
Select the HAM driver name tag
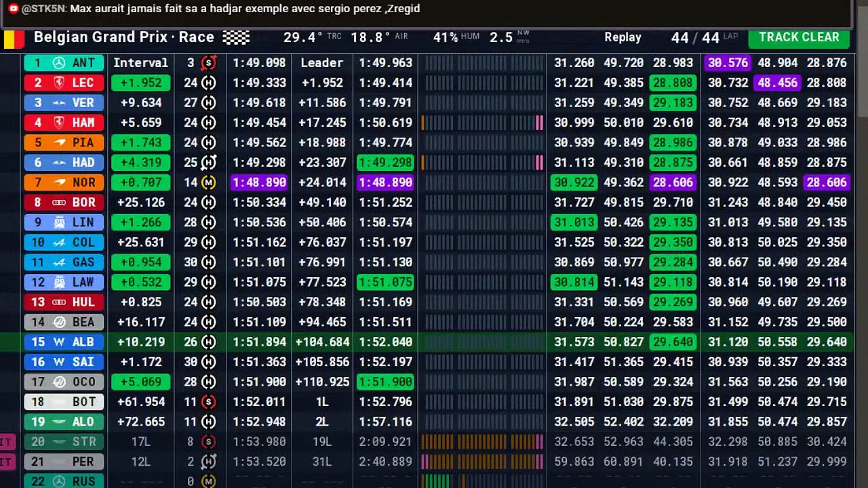point(64,123)
